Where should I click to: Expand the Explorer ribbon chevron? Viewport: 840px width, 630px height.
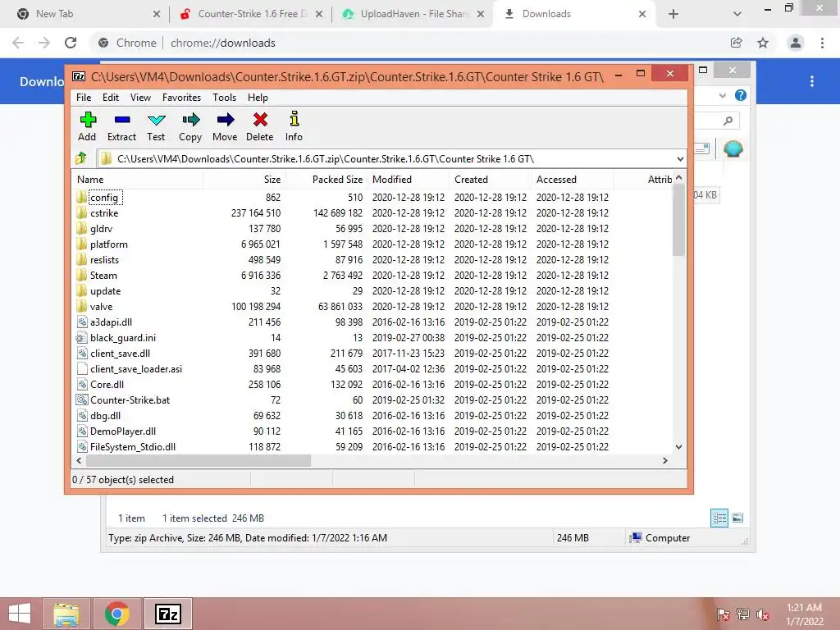coord(722,95)
